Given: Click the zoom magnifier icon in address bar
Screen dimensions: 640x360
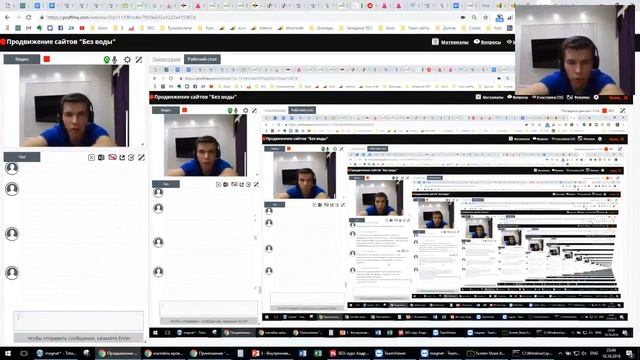Looking at the screenshot, I should [x=474, y=18].
